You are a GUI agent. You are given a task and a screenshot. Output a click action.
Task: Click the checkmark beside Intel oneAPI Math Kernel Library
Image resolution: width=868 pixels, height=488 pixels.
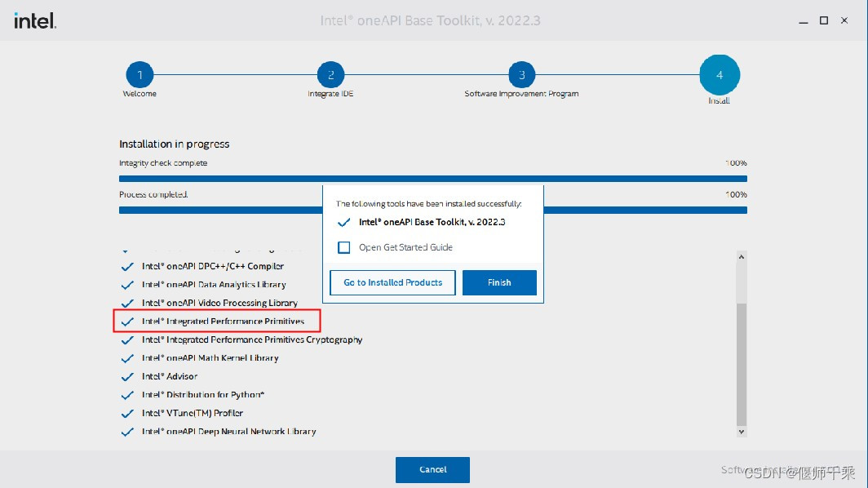(x=128, y=357)
